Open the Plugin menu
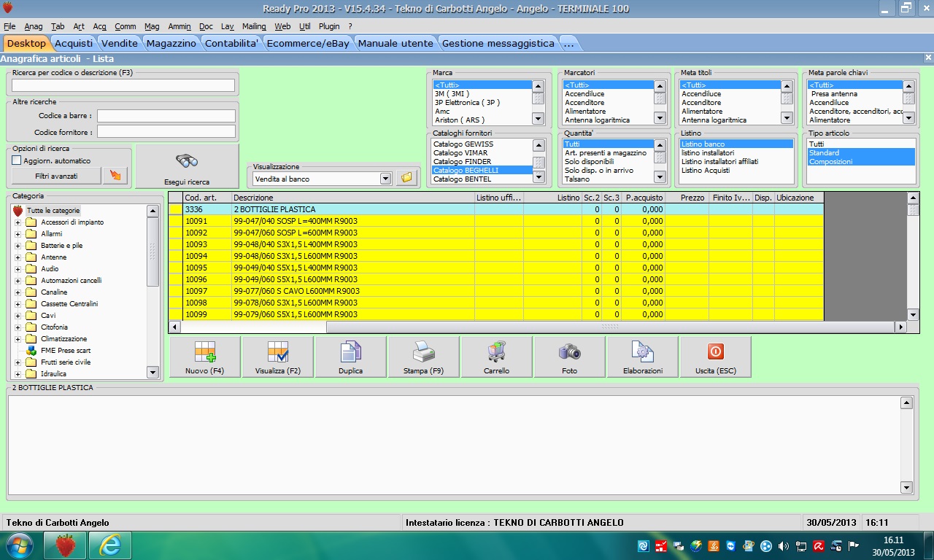 (329, 26)
